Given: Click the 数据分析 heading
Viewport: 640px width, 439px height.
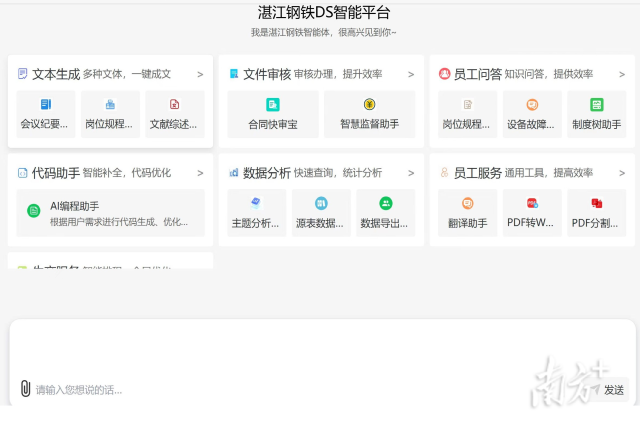Looking at the screenshot, I should click(x=267, y=173).
